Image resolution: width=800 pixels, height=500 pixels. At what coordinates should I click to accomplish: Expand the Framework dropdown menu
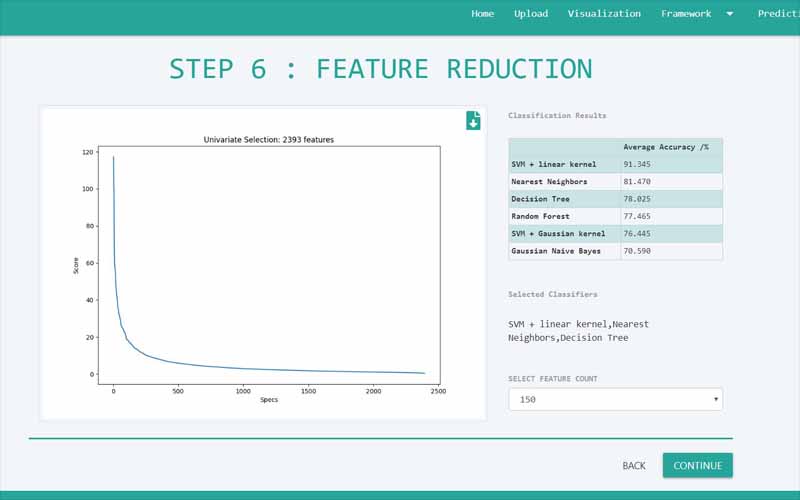(x=686, y=14)
